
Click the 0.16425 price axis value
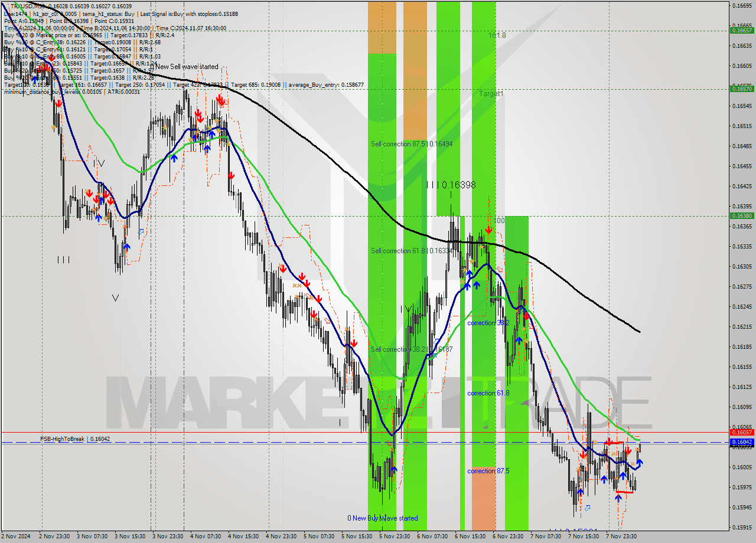[742, 186]
